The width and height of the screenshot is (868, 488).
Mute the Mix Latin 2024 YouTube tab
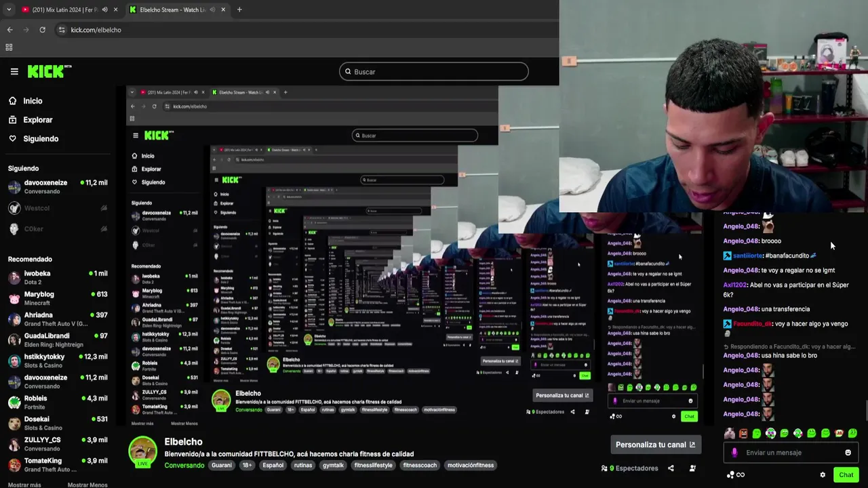point(104,9)
